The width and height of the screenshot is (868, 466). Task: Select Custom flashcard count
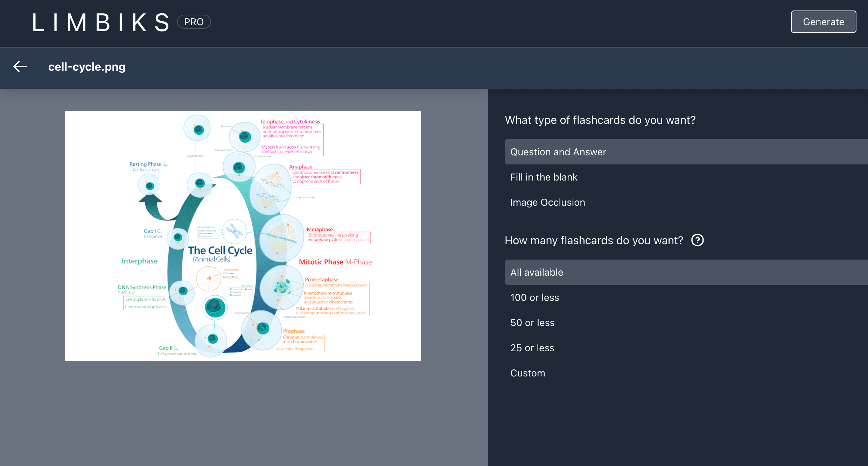tap(528, 373)
